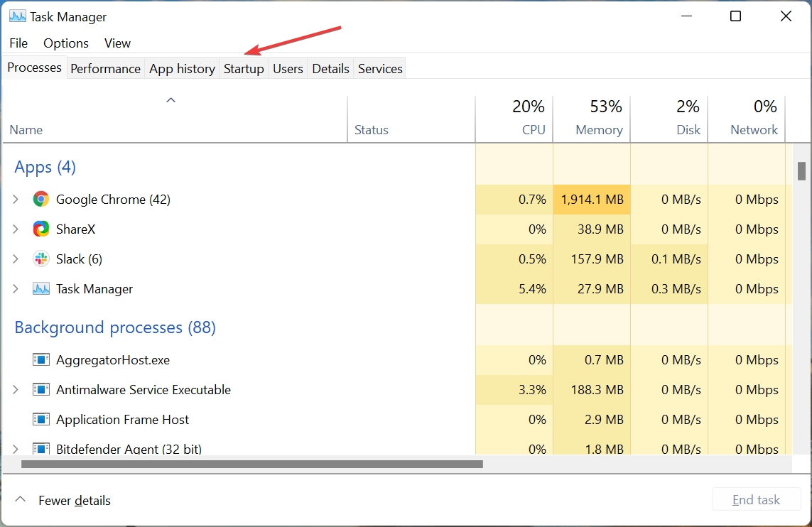The height and width of the screenshot is (527, 812).
Task: Expand Antimalware Service Executable row
Action: click(x=16, y=389)
